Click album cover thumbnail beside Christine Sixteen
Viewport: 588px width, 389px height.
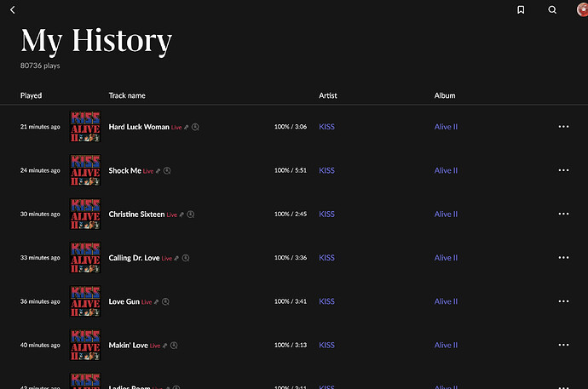(85, 214)
